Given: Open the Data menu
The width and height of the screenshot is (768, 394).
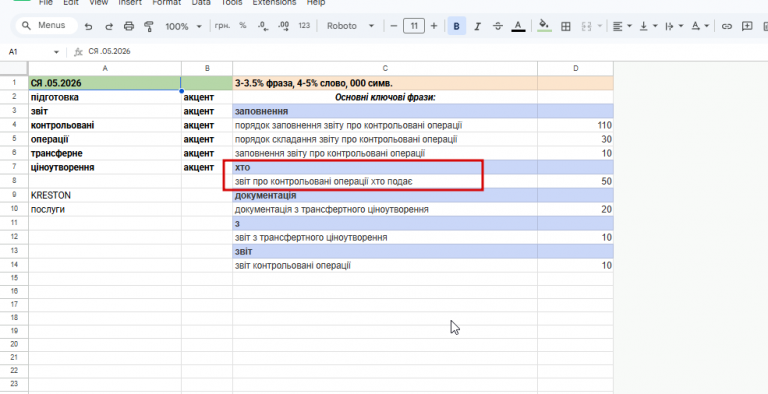Looking at the screenshot, I should [x=201, y=2].
